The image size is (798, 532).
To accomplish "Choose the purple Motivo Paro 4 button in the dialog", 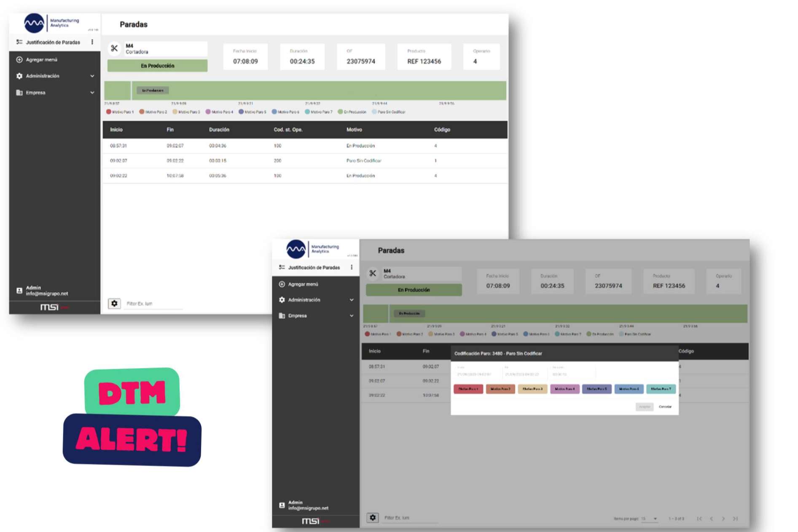I will pyautogui.click(x=564, y=389).
